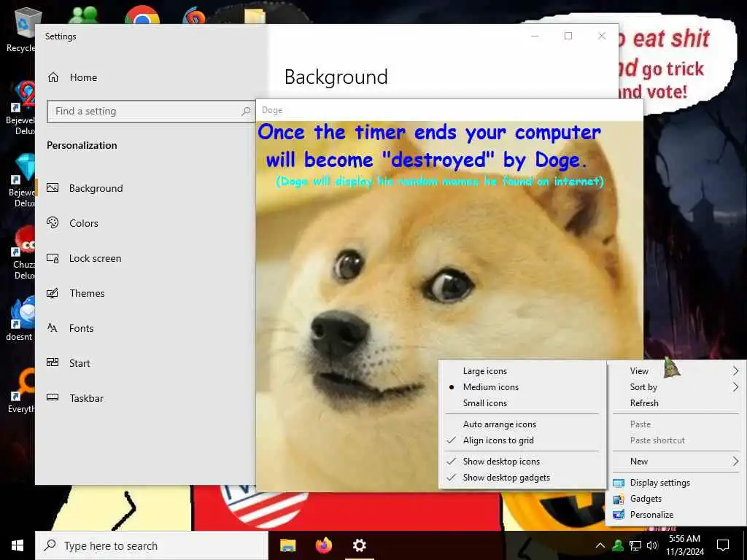Click the Settings gear on taskbar
747x560 pixels.
click(x=359, y=545)
